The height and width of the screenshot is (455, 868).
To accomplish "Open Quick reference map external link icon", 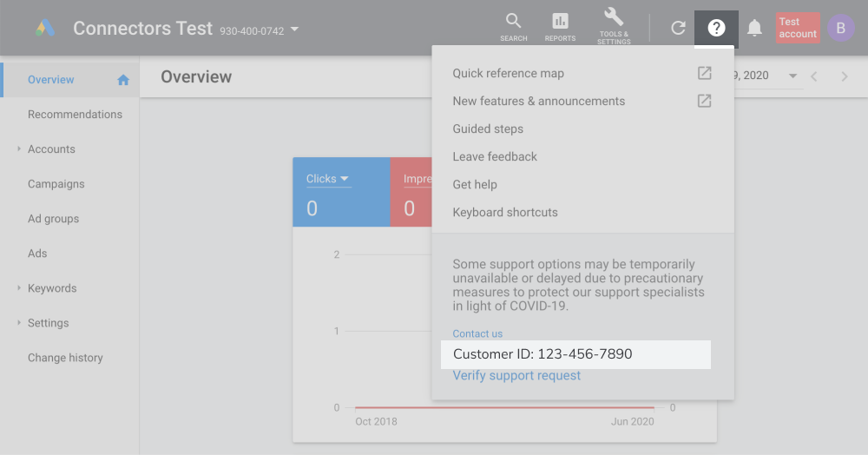I will tap(704, 74).
